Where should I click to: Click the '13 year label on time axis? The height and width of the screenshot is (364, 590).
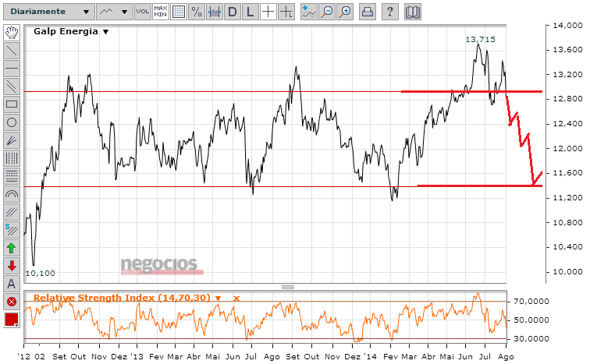[137, 356]
